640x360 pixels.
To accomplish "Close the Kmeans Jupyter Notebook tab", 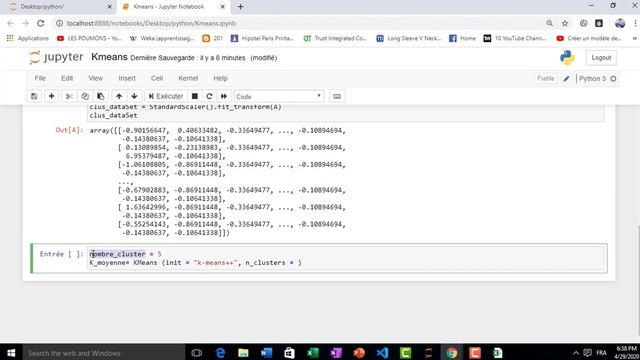I will [x=222, y=7].
